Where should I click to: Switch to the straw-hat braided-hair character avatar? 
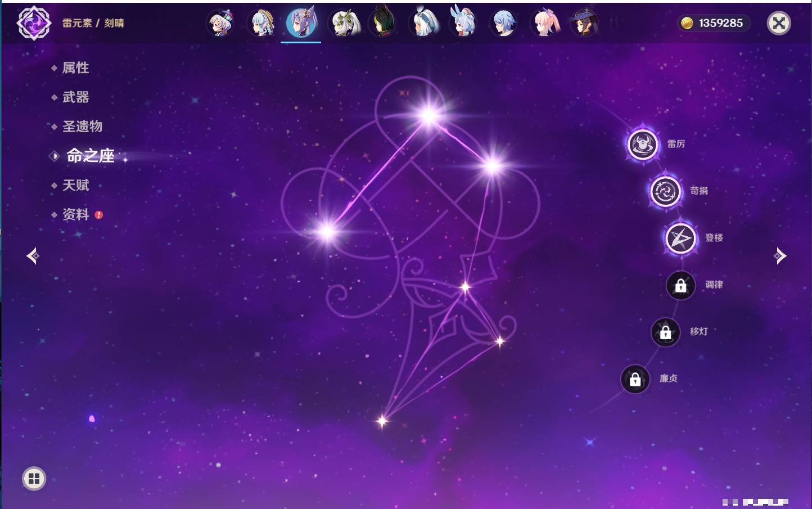[261, 23]
